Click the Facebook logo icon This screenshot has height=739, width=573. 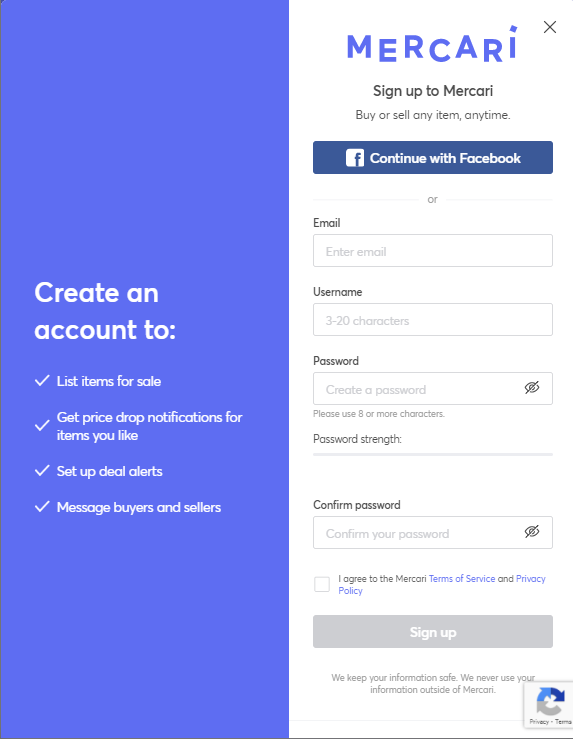tap(355, 158)
